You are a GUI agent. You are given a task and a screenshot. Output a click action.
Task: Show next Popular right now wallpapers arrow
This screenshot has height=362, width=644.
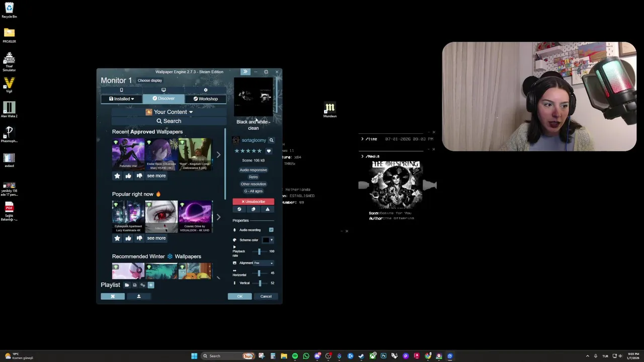218,217
